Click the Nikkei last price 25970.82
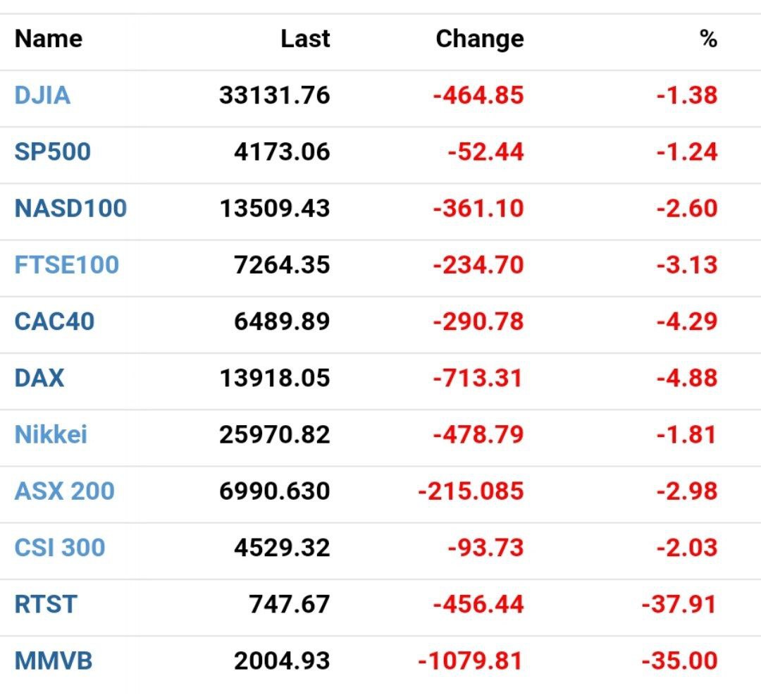 pyautogui.click(x=274, y=434)
